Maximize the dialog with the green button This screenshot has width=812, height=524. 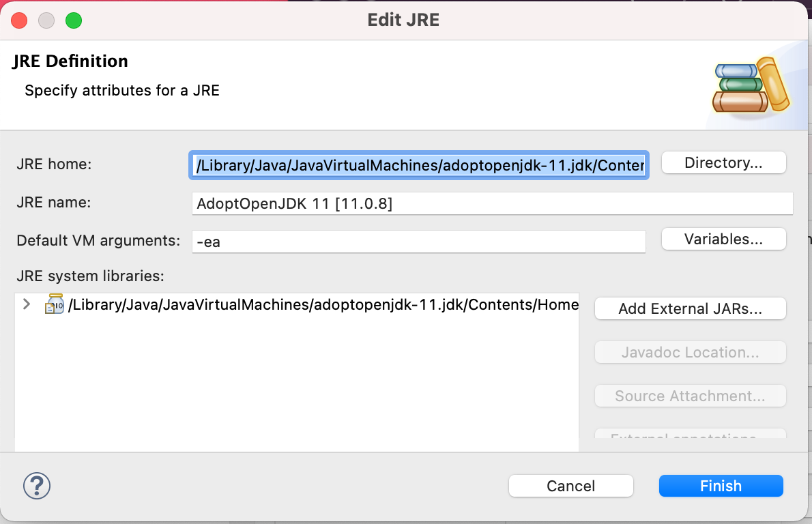pos(74,20)
